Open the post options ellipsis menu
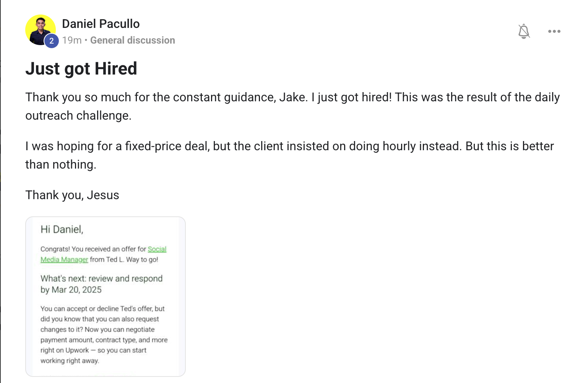588x383 pixels. tap(554, 31)
